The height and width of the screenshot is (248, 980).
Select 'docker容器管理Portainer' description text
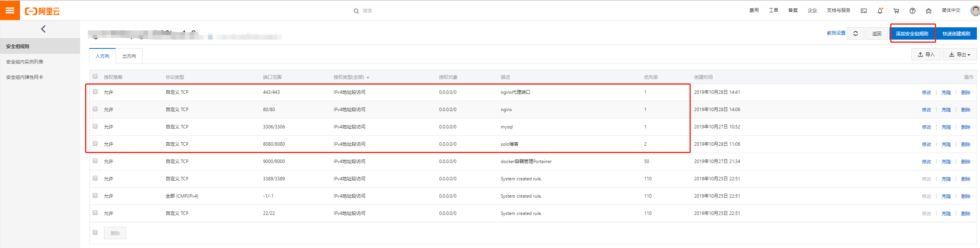pyautogui.click(x=526, y=161)
